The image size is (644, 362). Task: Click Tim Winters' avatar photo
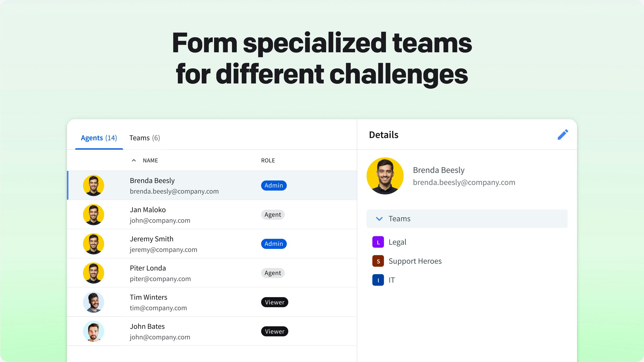(x=94, y=302)
